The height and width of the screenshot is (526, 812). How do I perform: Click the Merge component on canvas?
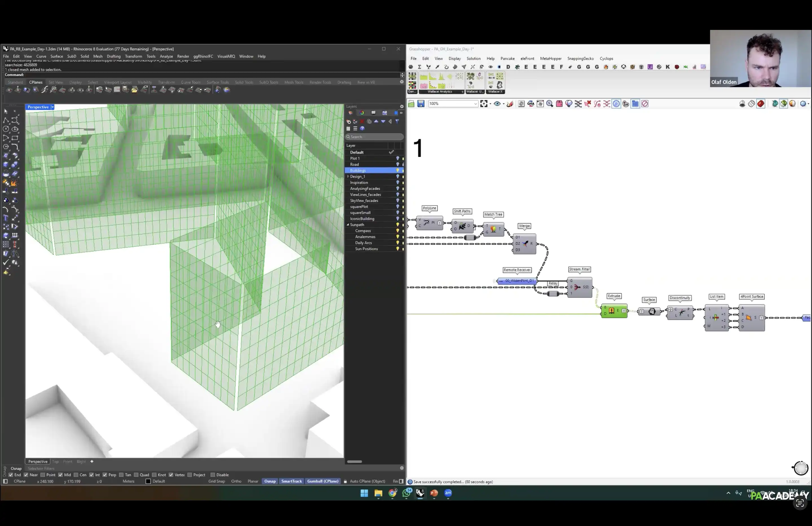524,244
